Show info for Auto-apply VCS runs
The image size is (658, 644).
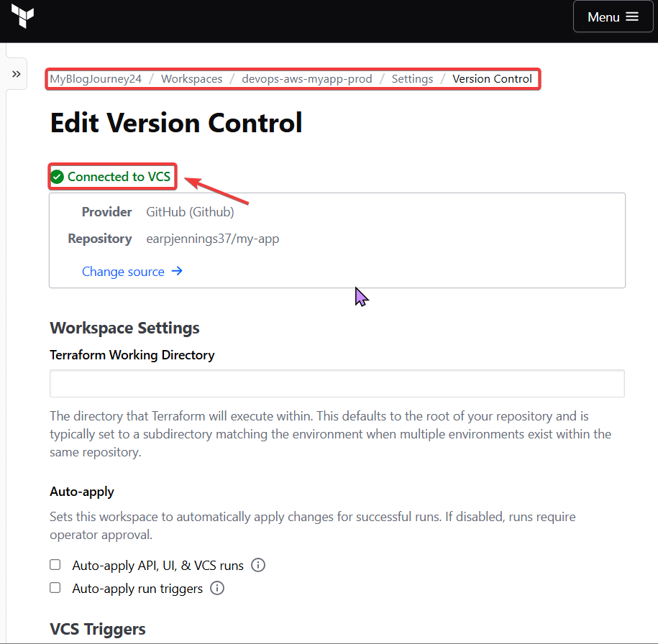[x=258, y=565]
